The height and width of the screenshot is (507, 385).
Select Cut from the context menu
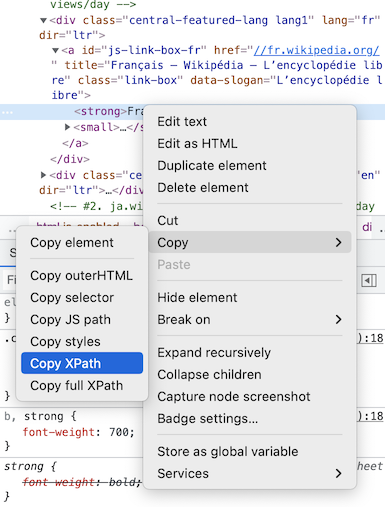click(250, 221)
